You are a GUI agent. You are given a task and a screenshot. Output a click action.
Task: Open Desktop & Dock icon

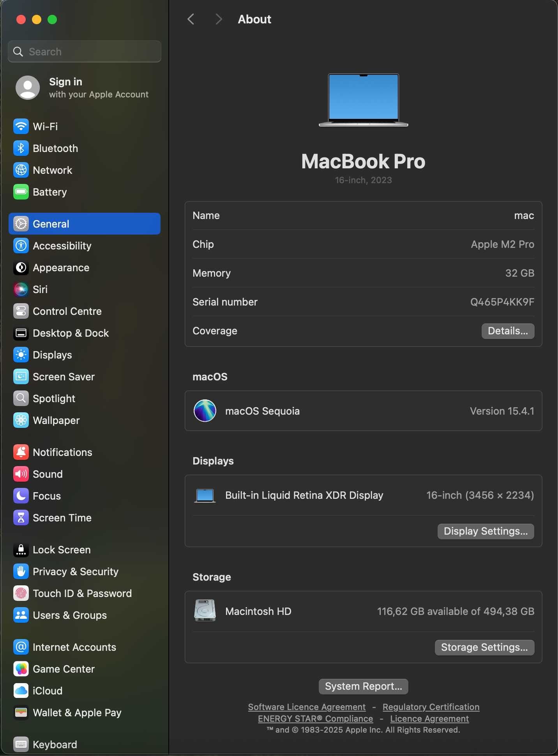pyautogui.click(x=21, y=333)
